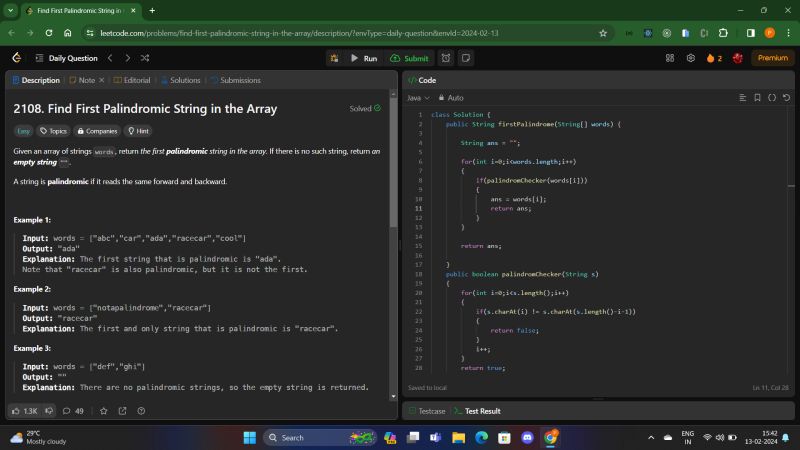
Task: Click the Easy difficulty tag
Action: click(23, 131)
